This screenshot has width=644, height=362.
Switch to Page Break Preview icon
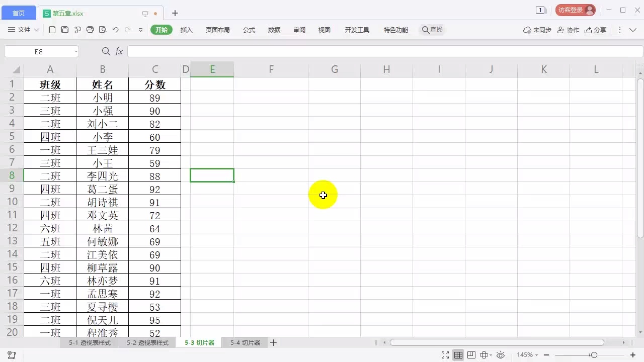click(471, 355)
